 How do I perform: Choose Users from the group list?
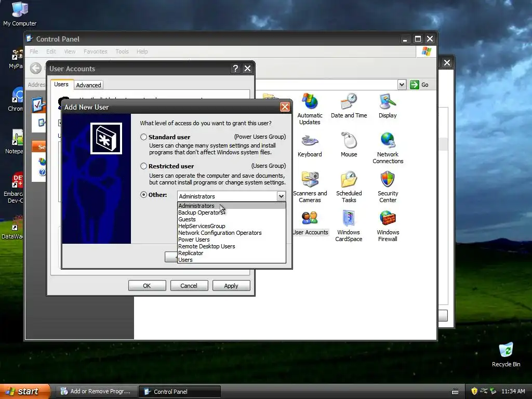coord(231,260)
